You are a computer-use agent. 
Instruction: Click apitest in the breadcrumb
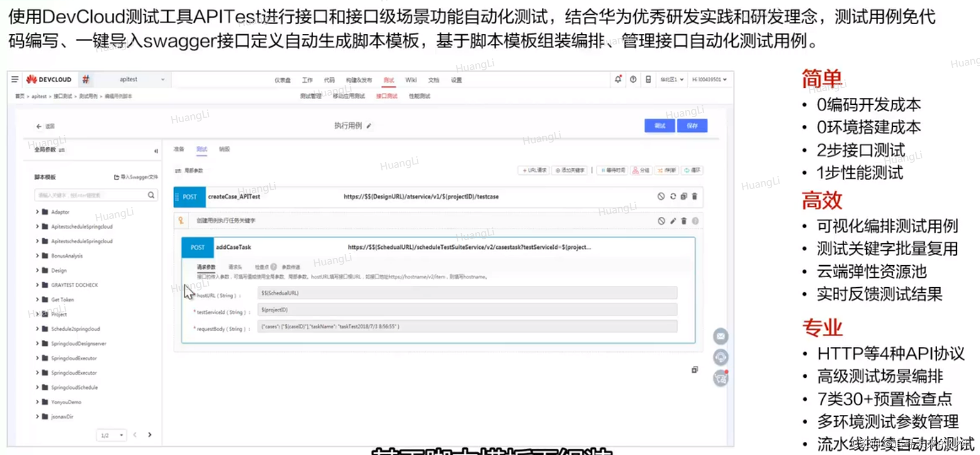(x=39, y=96)
